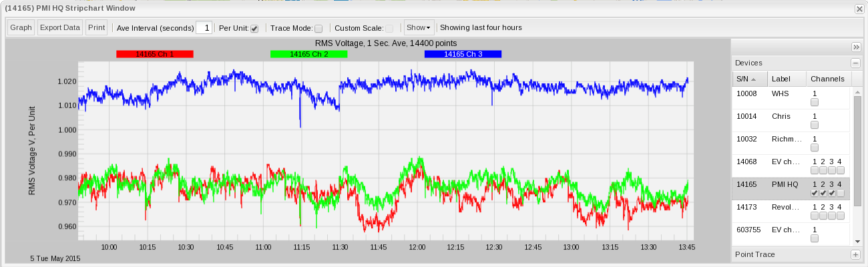The width and height of the screenshot is (868, 267).
Task: Click the Channels column header
Action: (827, 79)
